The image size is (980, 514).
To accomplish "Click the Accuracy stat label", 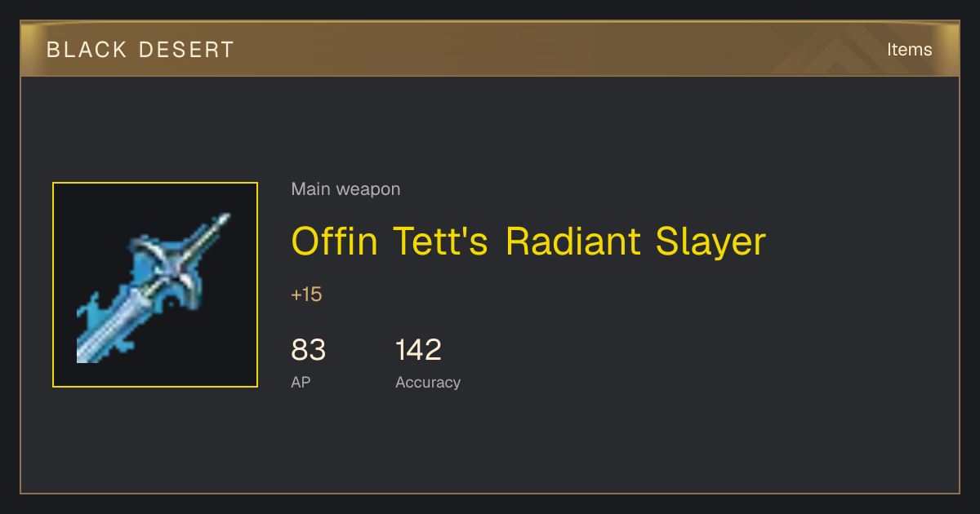I will click(x=428, y=382).
